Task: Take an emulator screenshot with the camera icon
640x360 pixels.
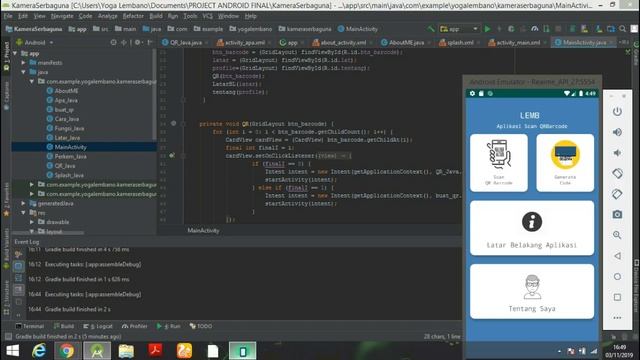Action: 617,214
